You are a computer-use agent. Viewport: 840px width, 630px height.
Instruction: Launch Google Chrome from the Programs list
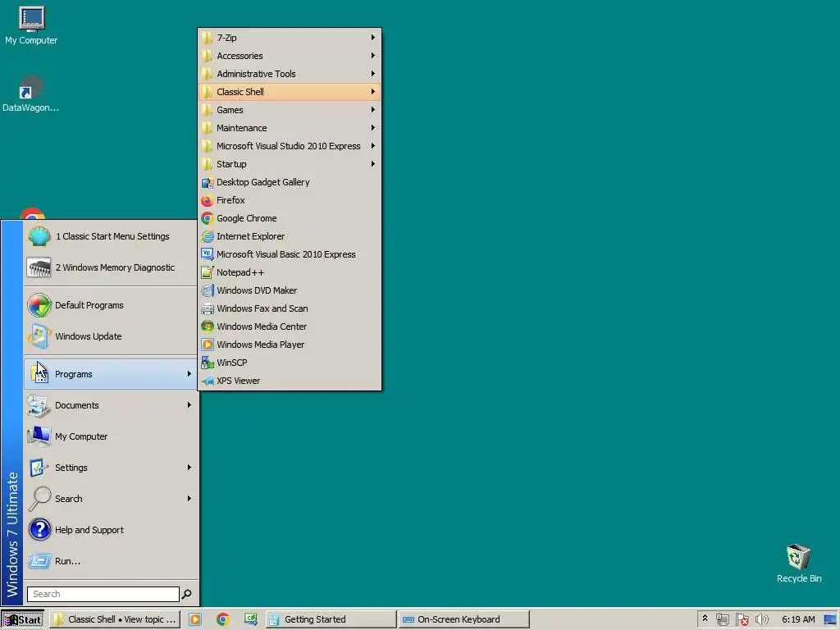pos(290,218)
